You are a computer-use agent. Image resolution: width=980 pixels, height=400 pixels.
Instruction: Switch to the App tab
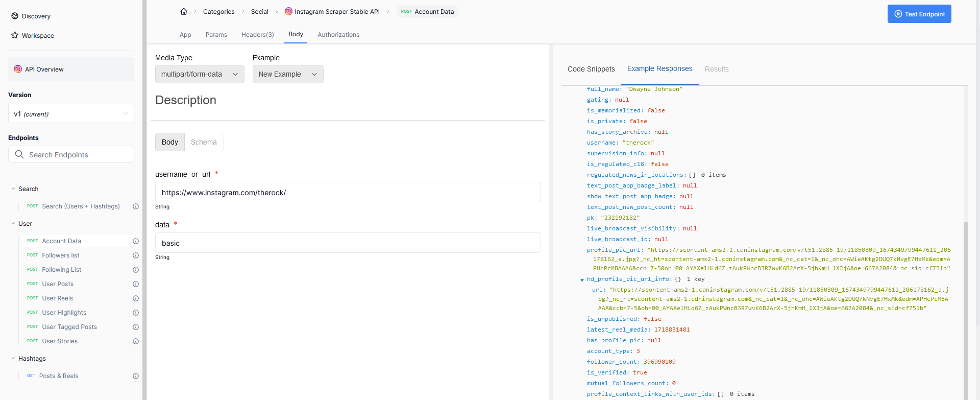pyautogui.click(x=185, y=35)
